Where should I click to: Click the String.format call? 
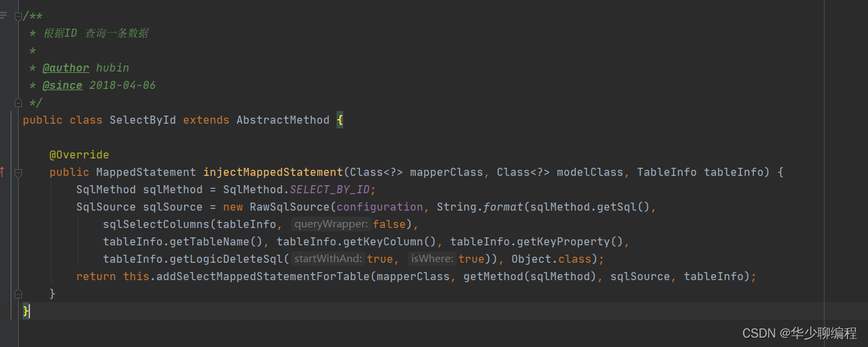click(480, 207)
